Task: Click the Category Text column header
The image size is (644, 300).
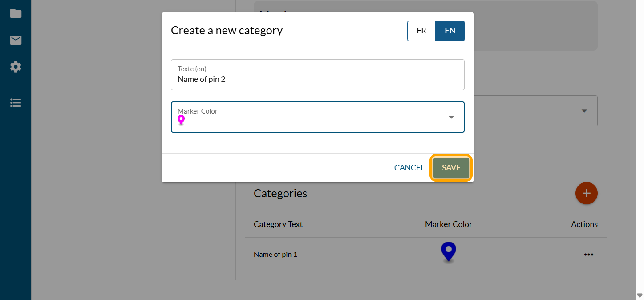Action: (x=278, y=224)
